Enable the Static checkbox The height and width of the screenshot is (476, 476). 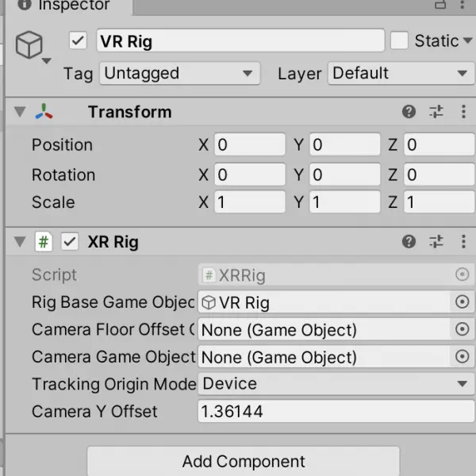point(399,40)
